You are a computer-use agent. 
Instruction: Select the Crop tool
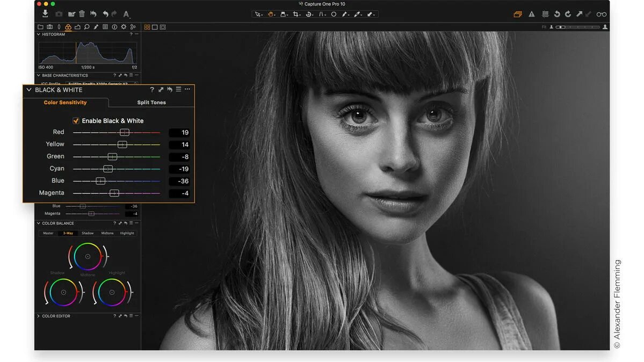(x=296, y=14)
